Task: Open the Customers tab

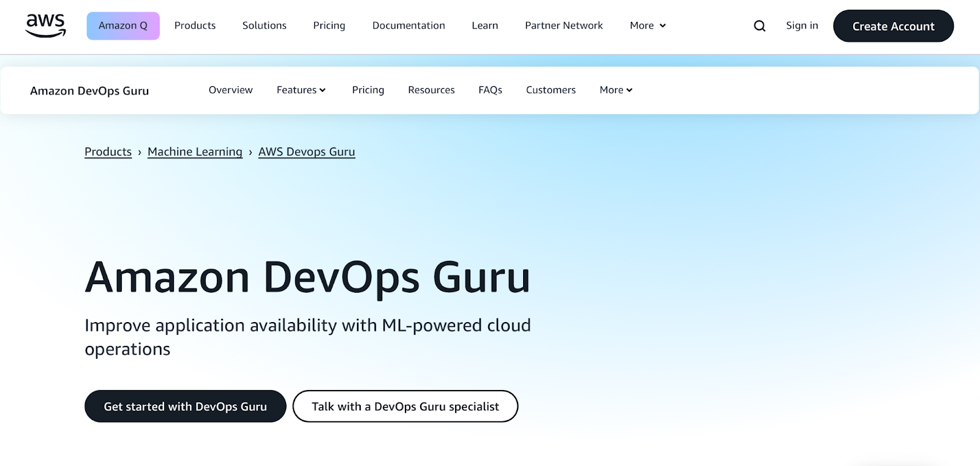Action: [551, 90]
